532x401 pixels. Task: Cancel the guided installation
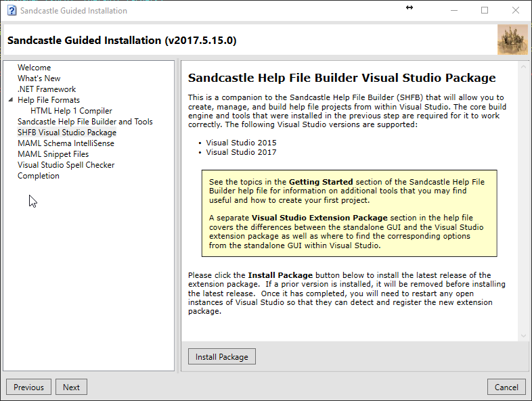point(506,387)
